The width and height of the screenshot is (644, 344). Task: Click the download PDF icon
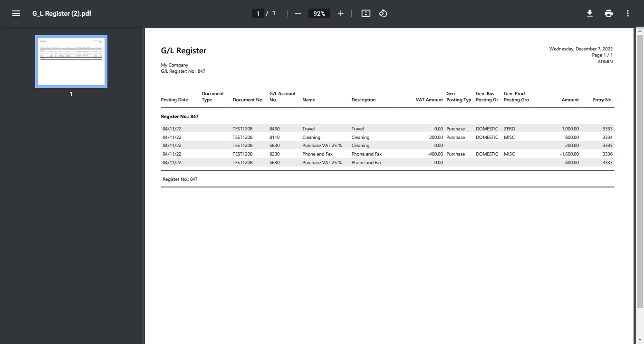pyautogui.click(x=589, y=13)
